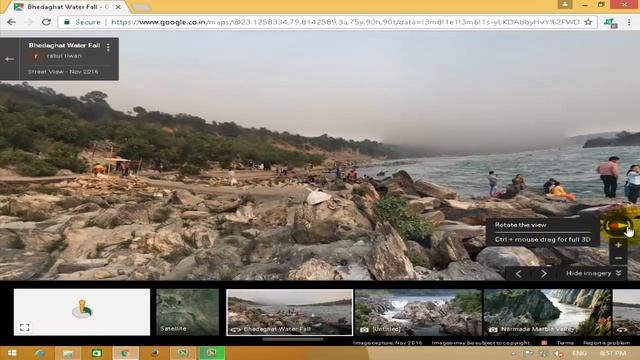Image resolution: width=640 pixels, height=360 pixels.
Task: Select the Bhedaghat Water Fall browser tab
Action: 67,7
